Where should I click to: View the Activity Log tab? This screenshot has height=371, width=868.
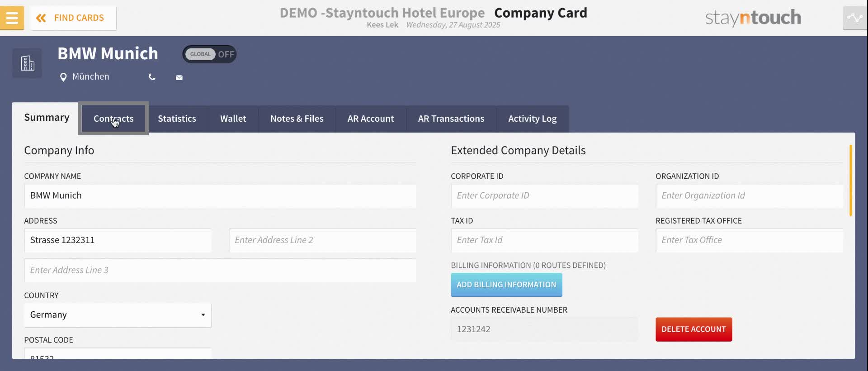[x=533, y=119]
